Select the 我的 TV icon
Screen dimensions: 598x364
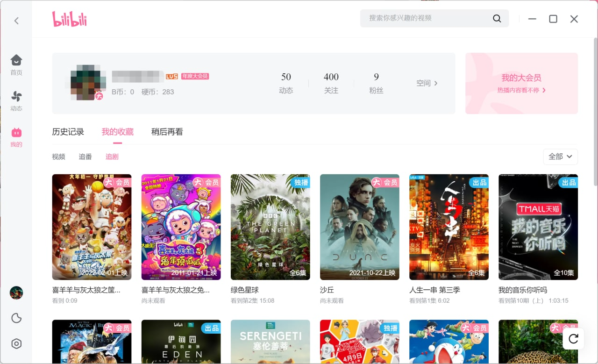point(16,133)
